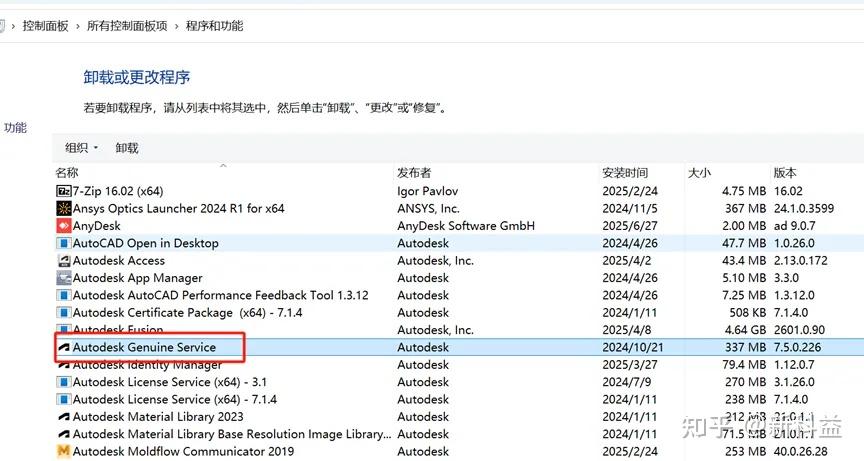The image size is (864, 461).
Task: Click the Autodesk App Manager icon
Action: coord(64,278)
